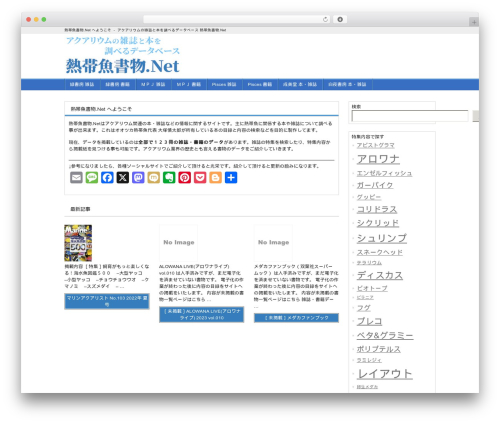Open the ガーパイク tag link
Viewport: 500px width, 423px height.
[375, 185]
